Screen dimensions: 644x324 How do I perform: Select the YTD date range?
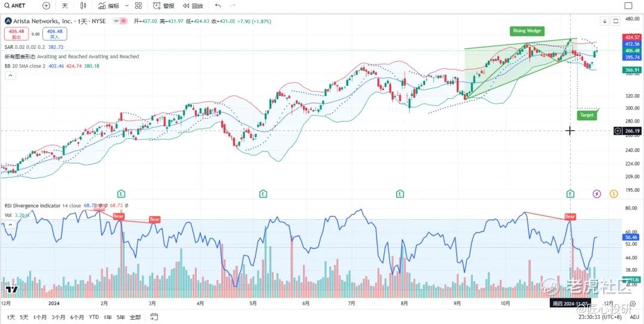pyautogui.click(x=94, y=317)
